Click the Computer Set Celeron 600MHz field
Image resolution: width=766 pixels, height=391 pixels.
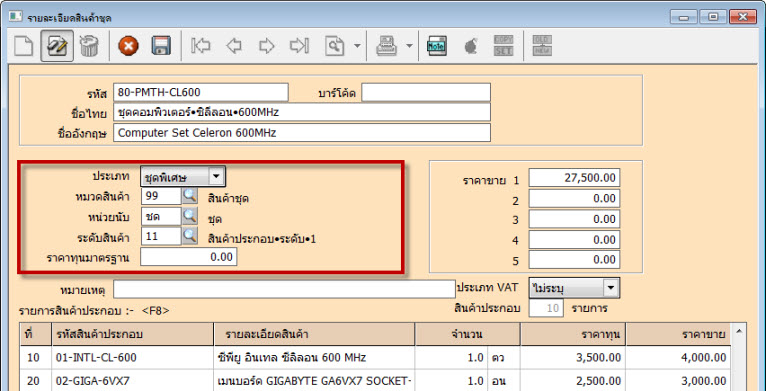[302, 132]
